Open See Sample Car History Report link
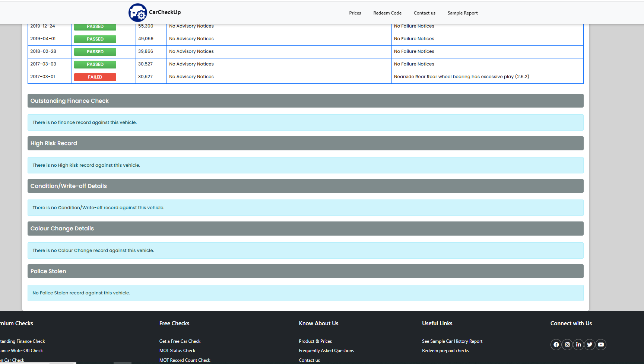The width and height of the screenshot is (644, 364). [452, 341]
